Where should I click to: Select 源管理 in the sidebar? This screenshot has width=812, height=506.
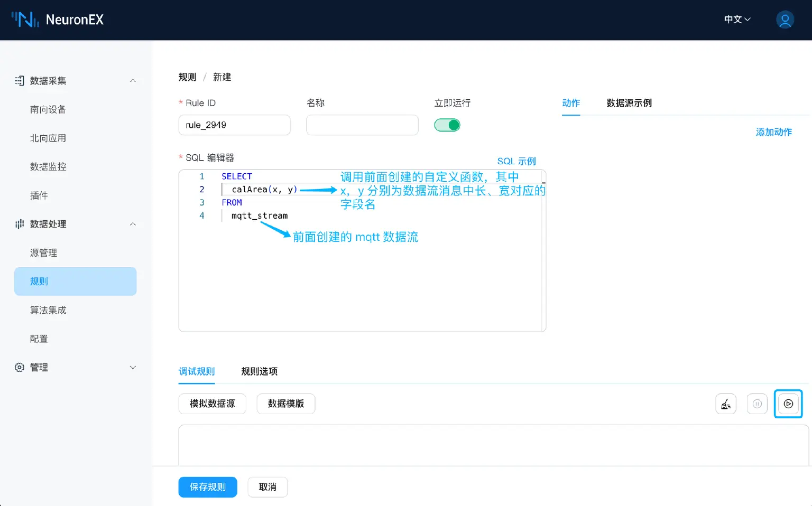coord(43,252)
